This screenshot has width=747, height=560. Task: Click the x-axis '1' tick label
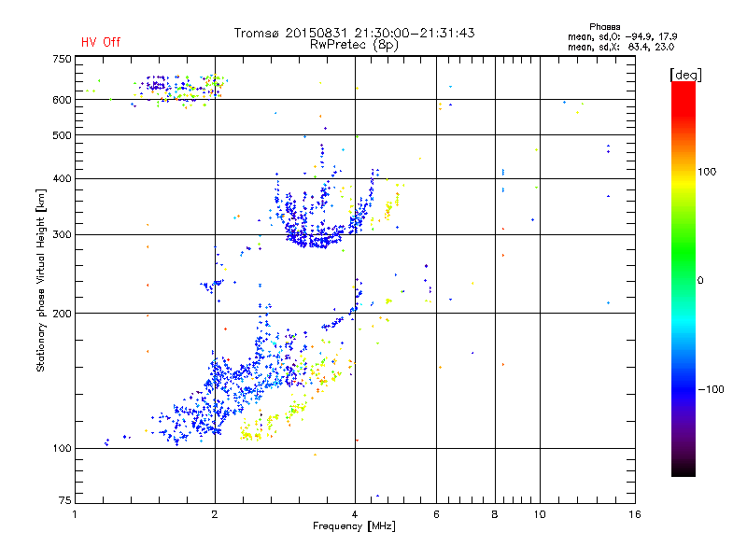pyautogui.click(x=75, y=514)
